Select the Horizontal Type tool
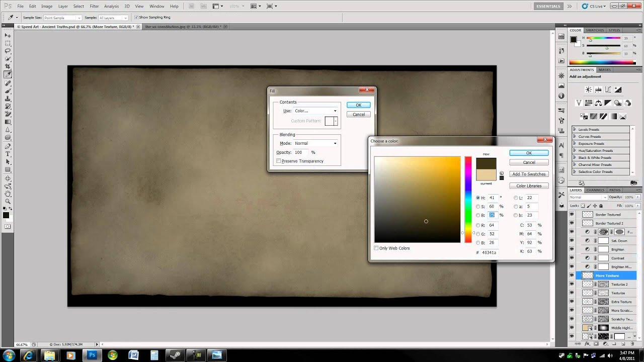Screen dimensions: 644x362 [x=8, y=154]
